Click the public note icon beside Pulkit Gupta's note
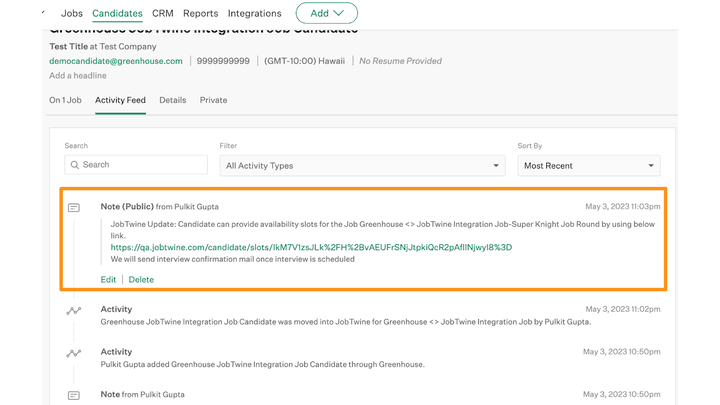This screenshot has width=720, height=405. 73,207
